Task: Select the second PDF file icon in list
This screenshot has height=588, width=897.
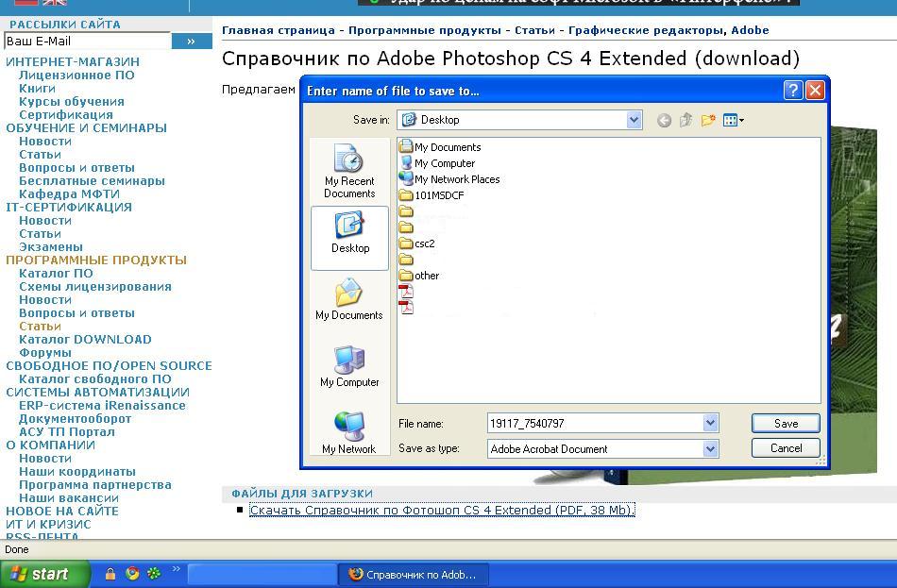Action: tap(406, 308)
